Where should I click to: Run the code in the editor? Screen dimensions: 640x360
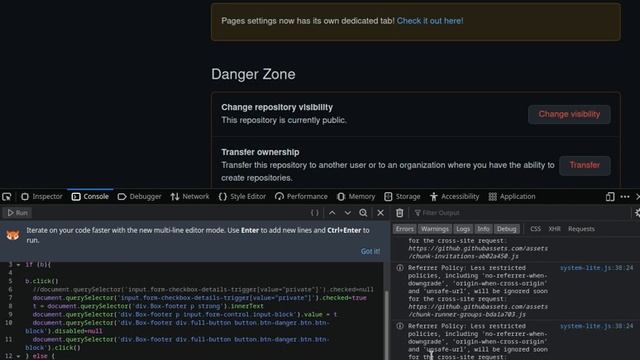18,213
